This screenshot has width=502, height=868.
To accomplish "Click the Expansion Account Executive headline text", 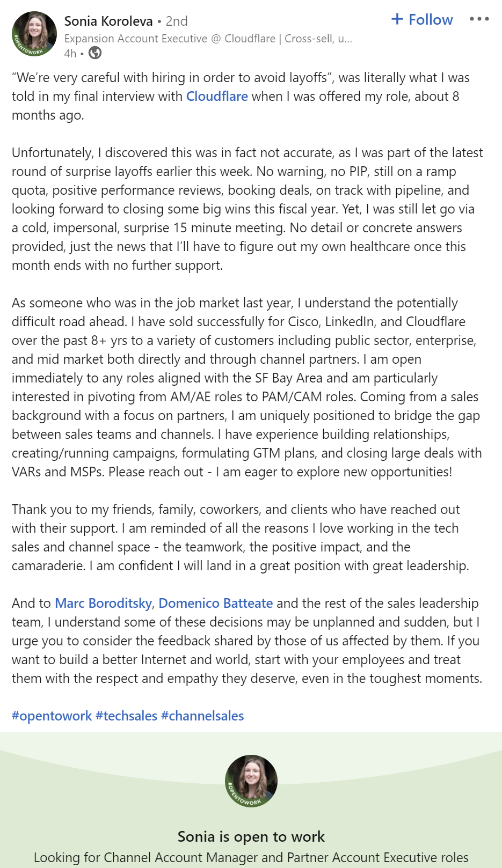I will point(208,39).
